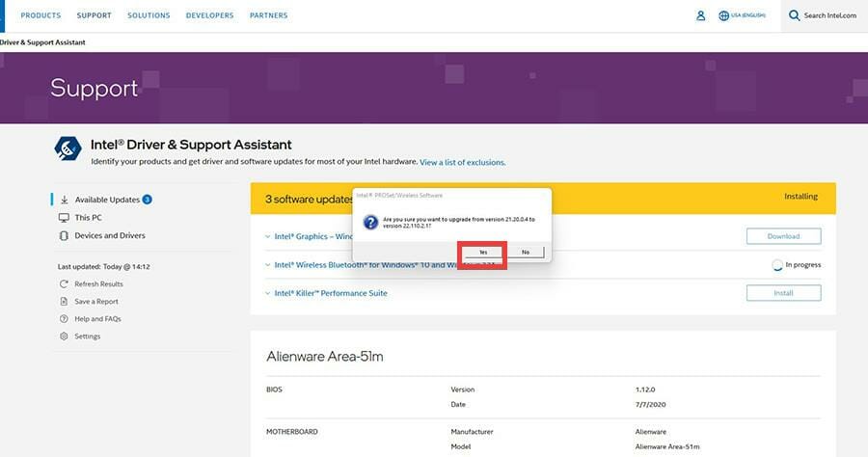Open the SUPPORT menu

click(x=95, y=15)
